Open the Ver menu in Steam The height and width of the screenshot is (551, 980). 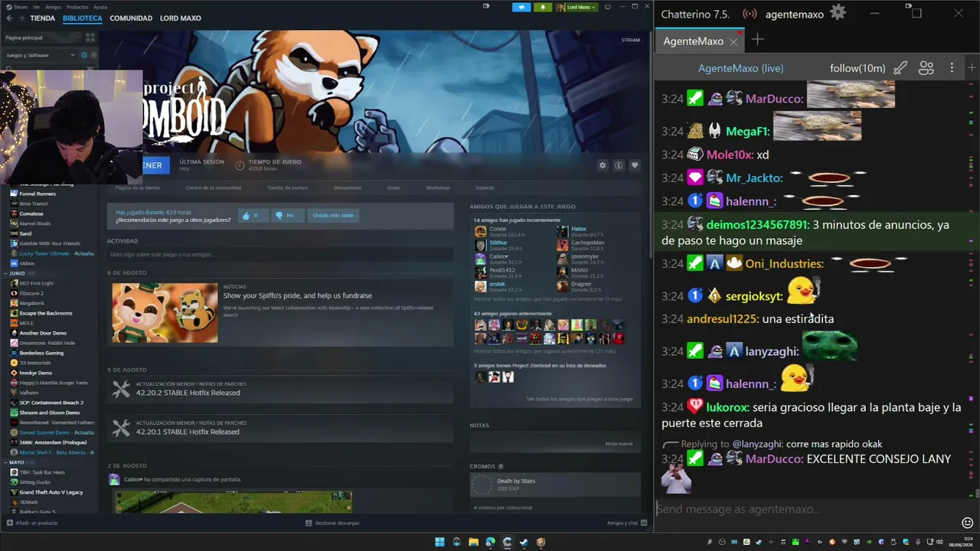pyautogui.click(x=36, y=7)
